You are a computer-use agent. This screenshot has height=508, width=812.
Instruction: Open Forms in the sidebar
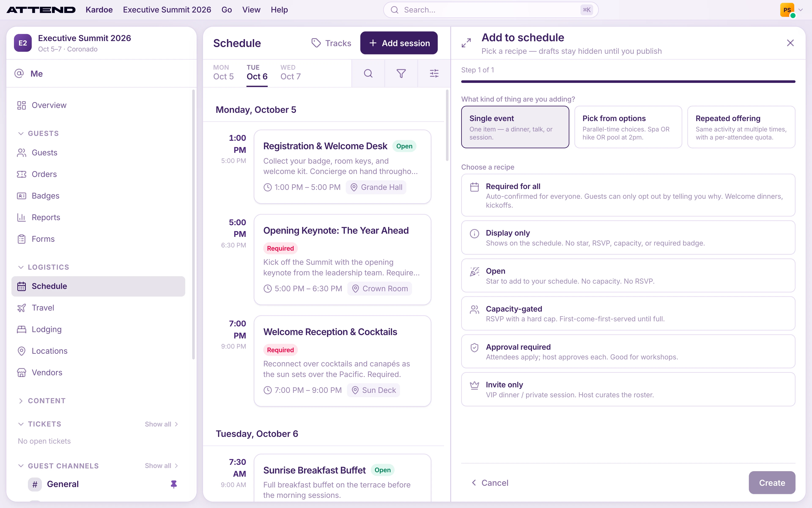pyautogui.click(x=98, y=239)
